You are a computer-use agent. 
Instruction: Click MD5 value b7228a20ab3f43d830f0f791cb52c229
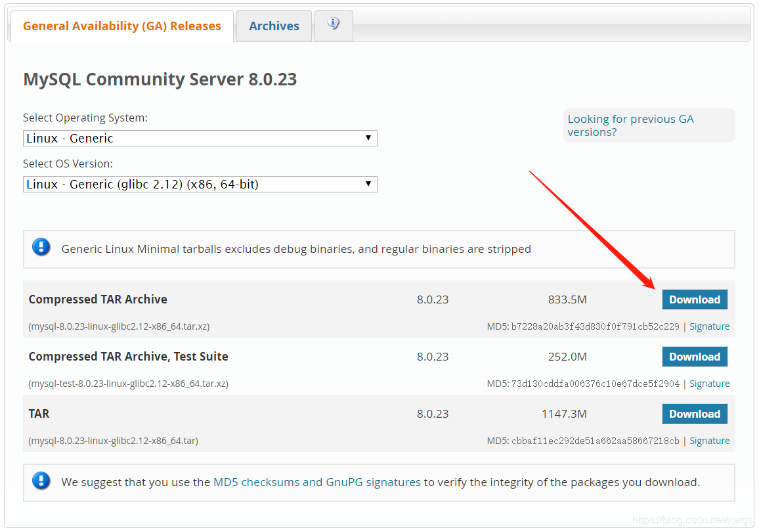[595, 326]
